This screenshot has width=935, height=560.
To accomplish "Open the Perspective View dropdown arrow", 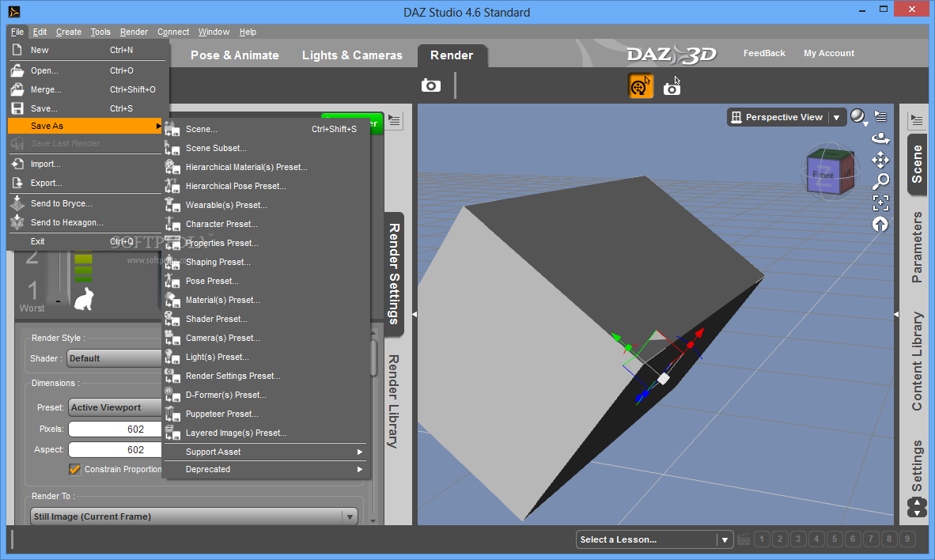I will (837, 118).
